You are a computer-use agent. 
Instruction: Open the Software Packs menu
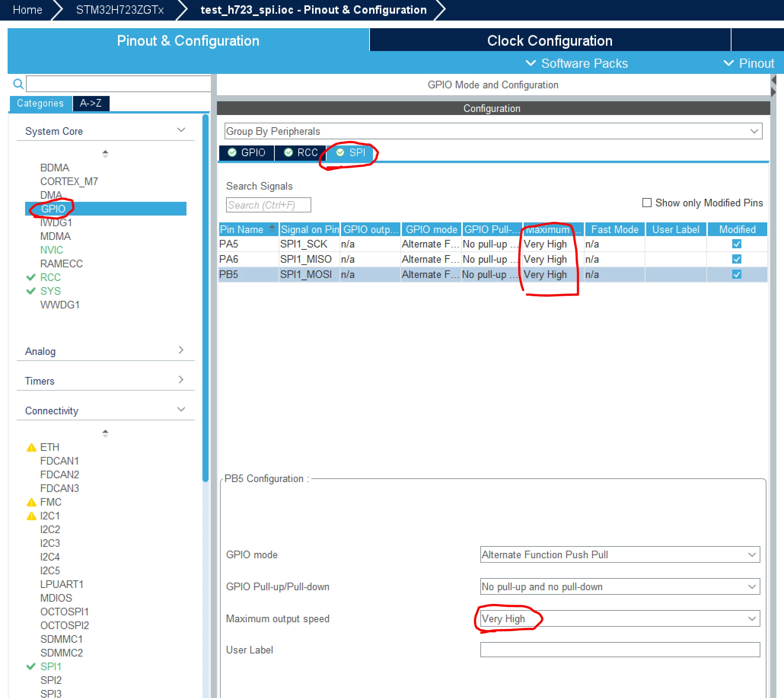pyautogui.click(x=577, y=63)
